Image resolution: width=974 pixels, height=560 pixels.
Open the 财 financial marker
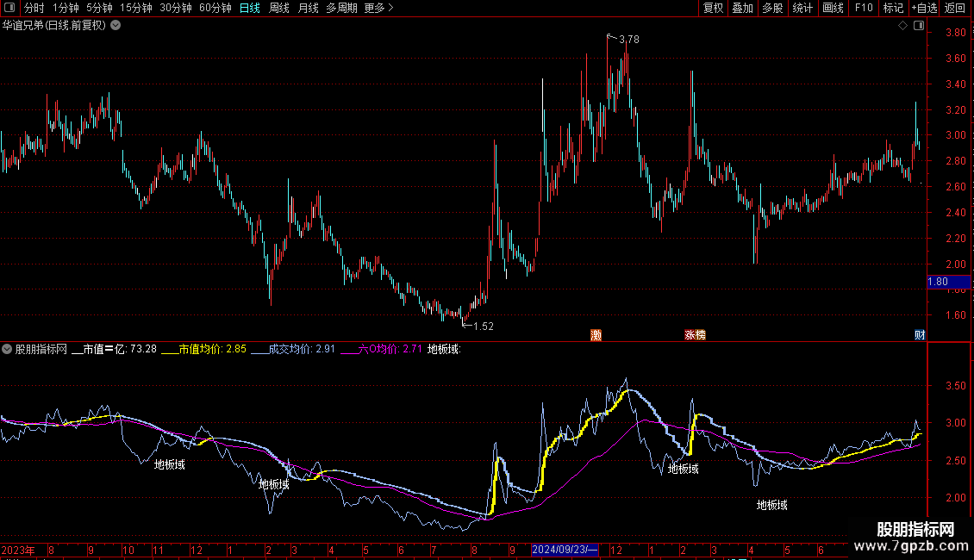[x=920, y=335]
